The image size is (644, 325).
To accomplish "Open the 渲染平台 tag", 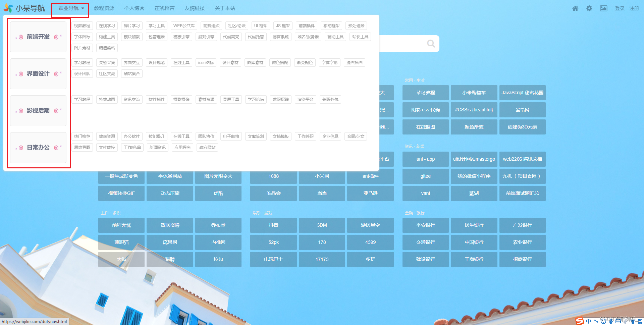I will (x=306, y=100).
